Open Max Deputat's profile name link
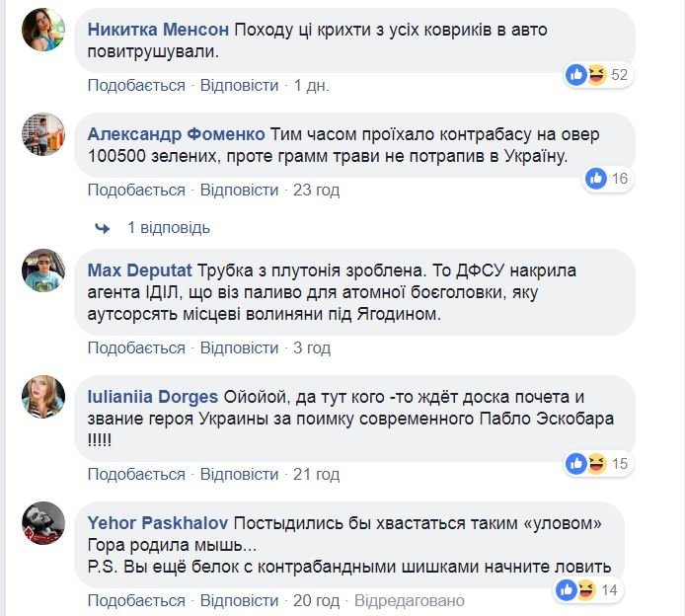 tap(140, 270)
